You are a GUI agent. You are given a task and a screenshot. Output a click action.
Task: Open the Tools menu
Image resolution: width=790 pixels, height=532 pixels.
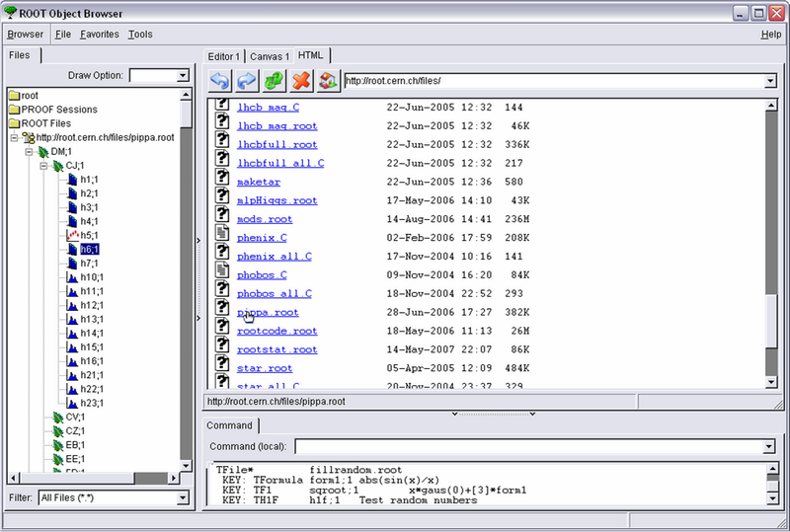tap(140, 35)
